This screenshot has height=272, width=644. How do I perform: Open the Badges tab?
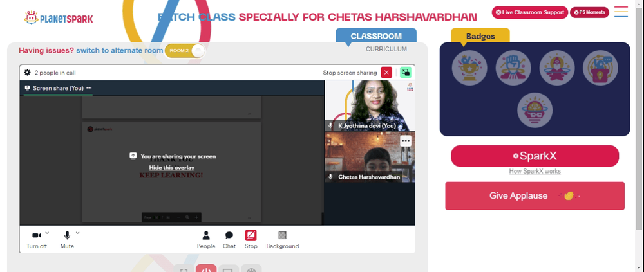coord(480,36)
